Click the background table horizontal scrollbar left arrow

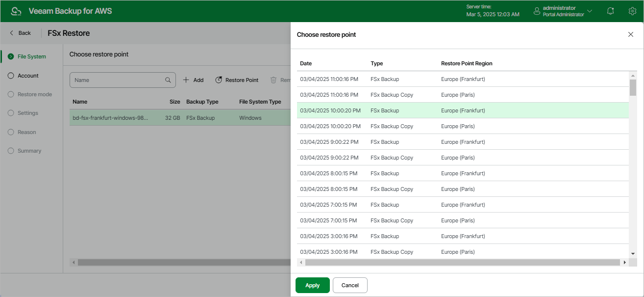click(74, 263)
